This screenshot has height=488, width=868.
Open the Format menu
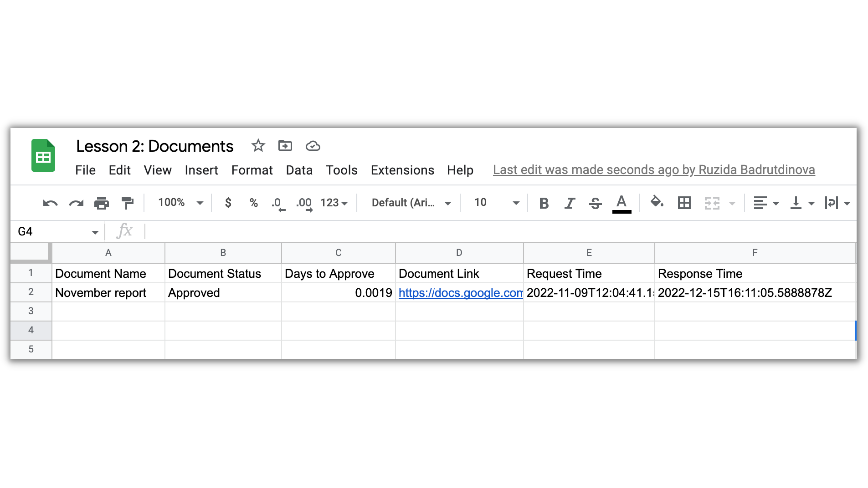point(252,170)
